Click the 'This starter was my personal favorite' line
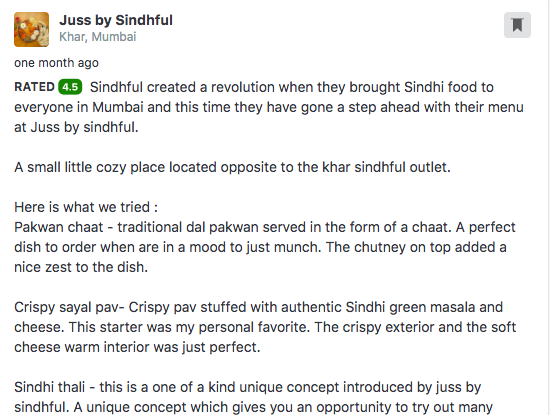Screen dimensions: 550x415 (265, 327)
